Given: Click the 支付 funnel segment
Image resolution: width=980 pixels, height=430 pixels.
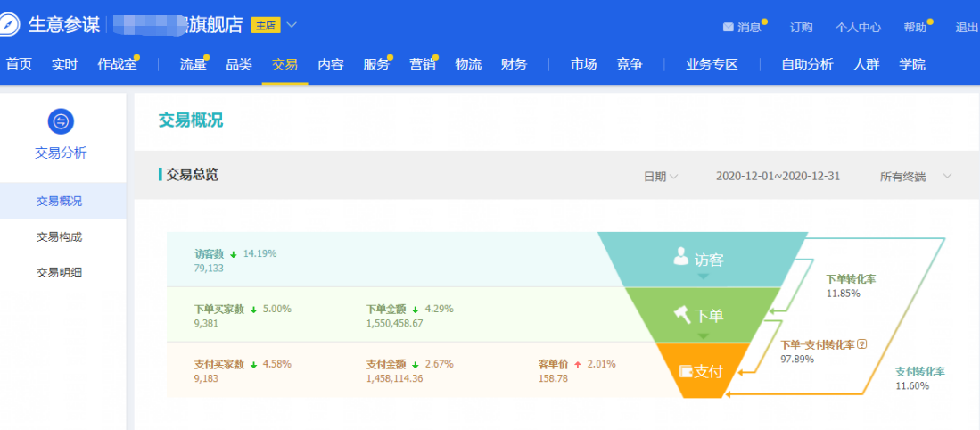Looking at the screenshot, I should pos(703,370).
